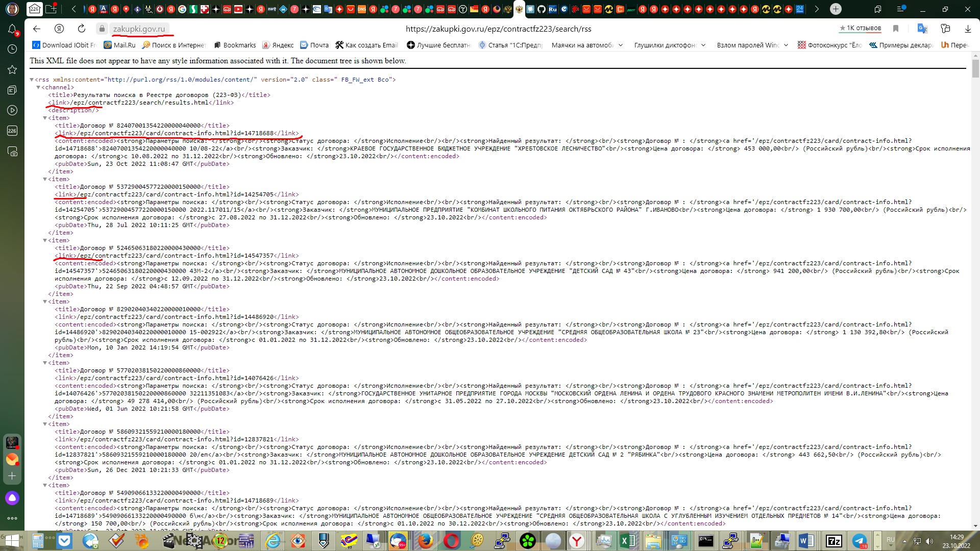Click the '1K отзывов' reviews link
Viewport: 980px width, 551px height.
click(860, 28)
